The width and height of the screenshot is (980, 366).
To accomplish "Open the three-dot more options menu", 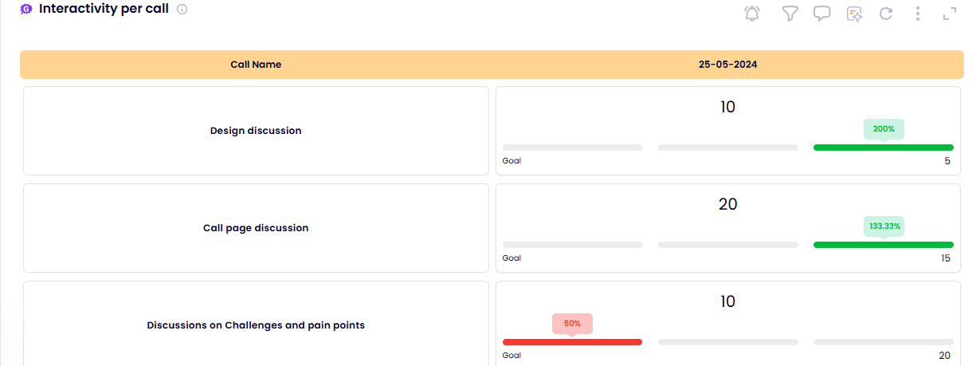I will 918,14.
